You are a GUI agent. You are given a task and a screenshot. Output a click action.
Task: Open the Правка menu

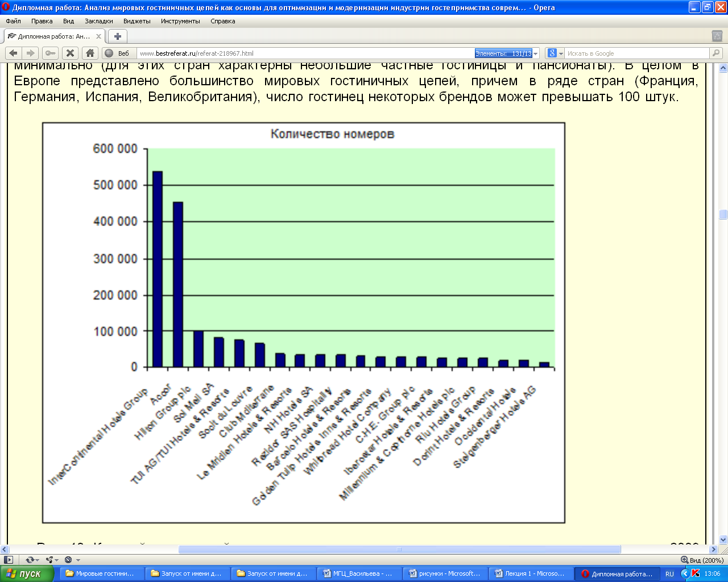[42, 21]
